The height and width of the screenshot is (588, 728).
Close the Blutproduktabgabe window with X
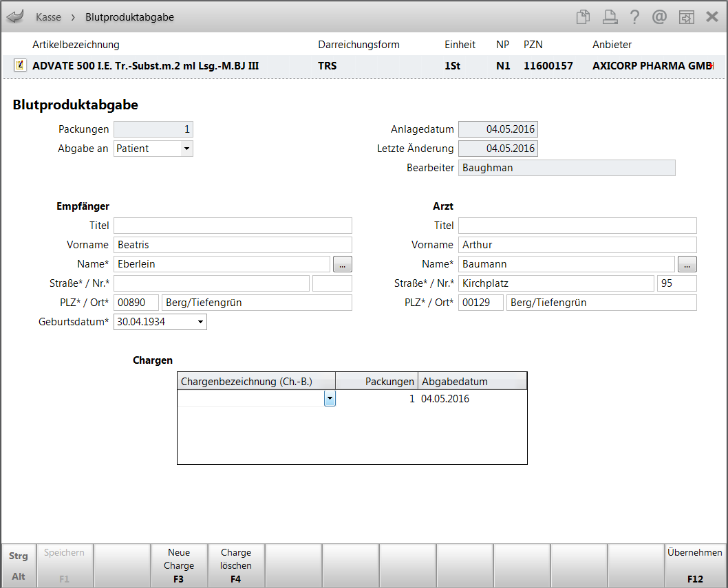711,17
